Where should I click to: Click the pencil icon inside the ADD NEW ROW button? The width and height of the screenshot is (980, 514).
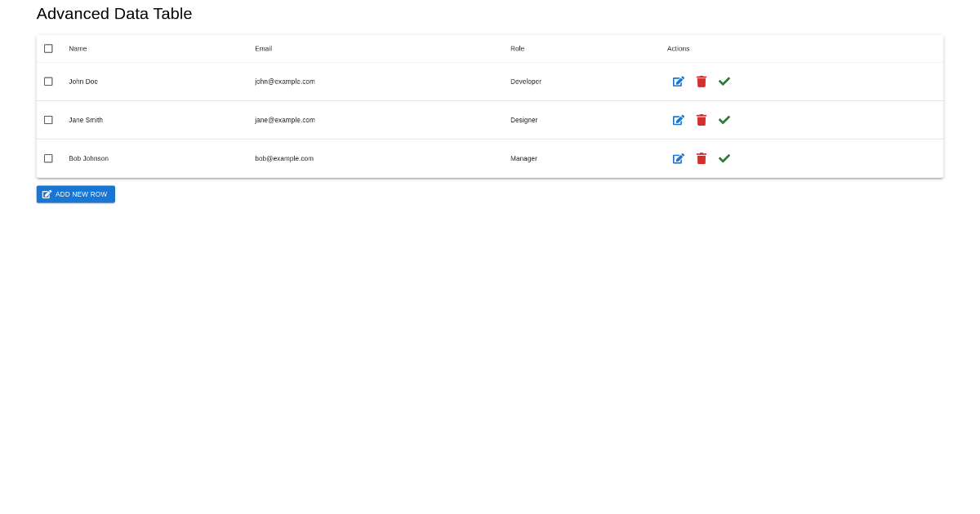click(x=47, y=193)
